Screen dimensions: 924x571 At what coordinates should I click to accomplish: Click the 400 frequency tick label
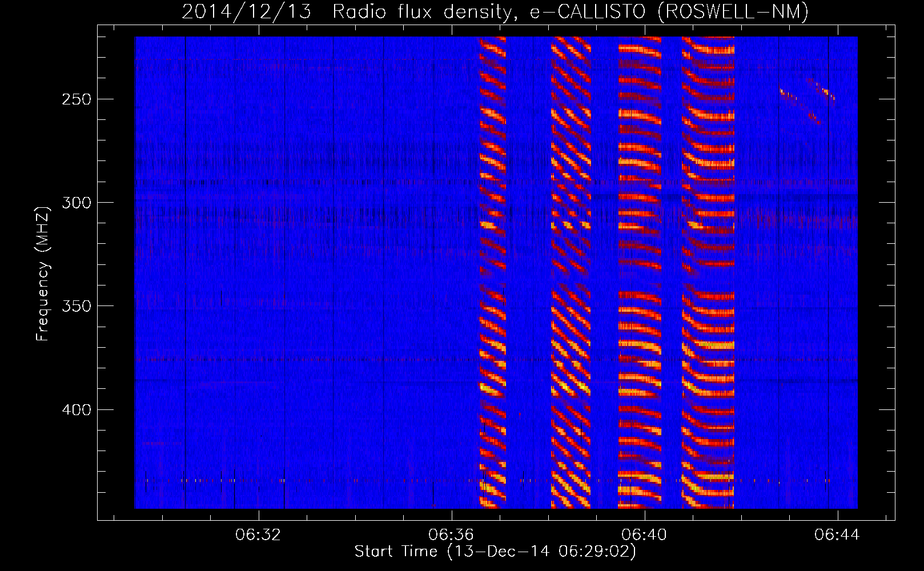77,410
